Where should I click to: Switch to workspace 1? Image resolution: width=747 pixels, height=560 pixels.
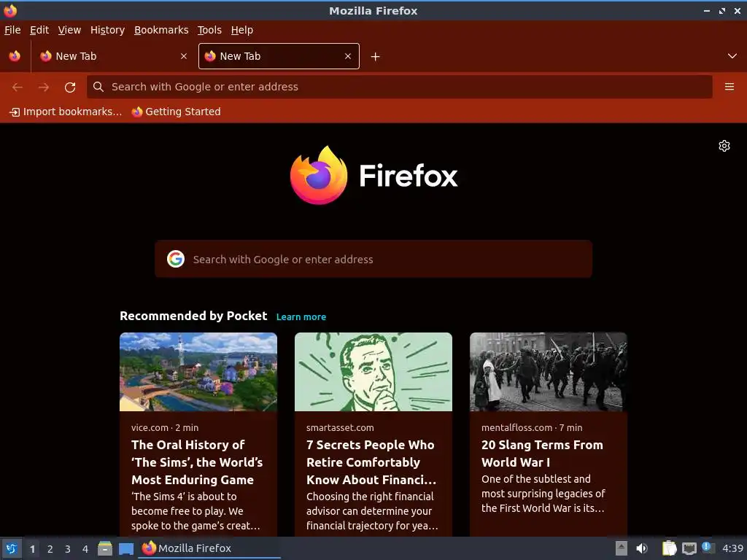32,549
